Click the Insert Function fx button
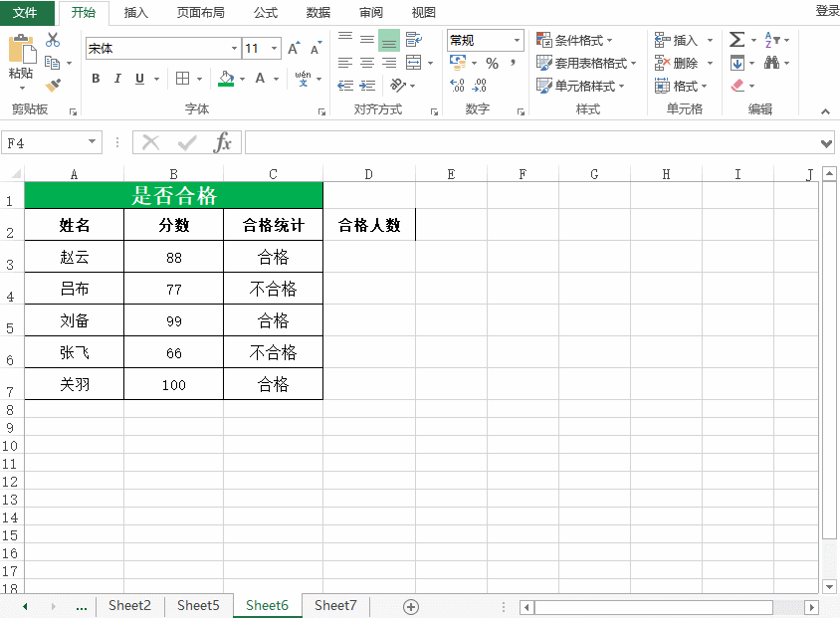 tap(224, 142)
